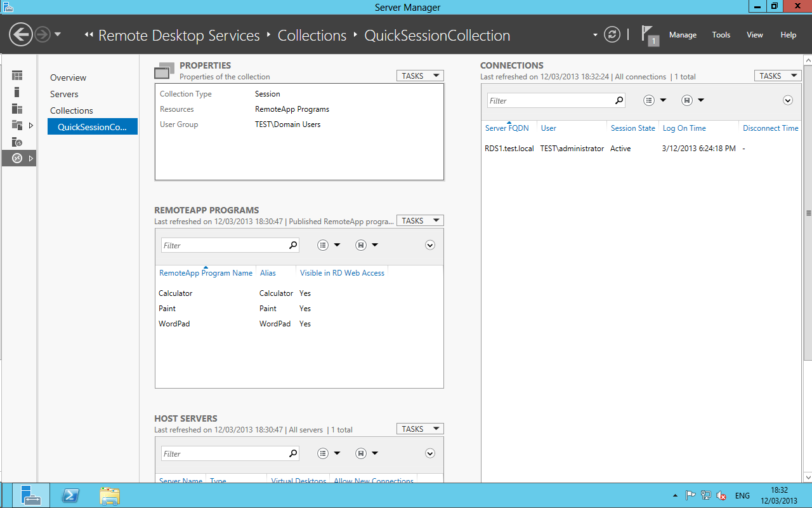
Task: Open the navigation history dropdown arrow
Action: point(58,34)
